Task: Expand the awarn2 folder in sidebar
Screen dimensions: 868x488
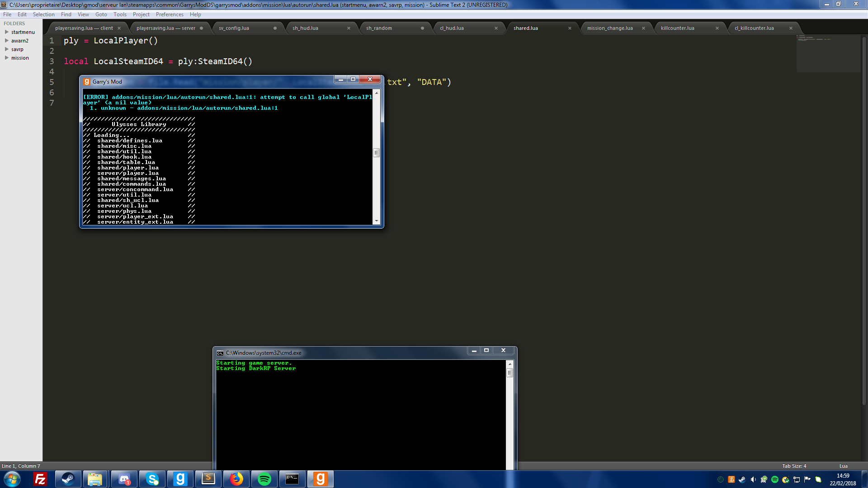Action: pos(7,41)
